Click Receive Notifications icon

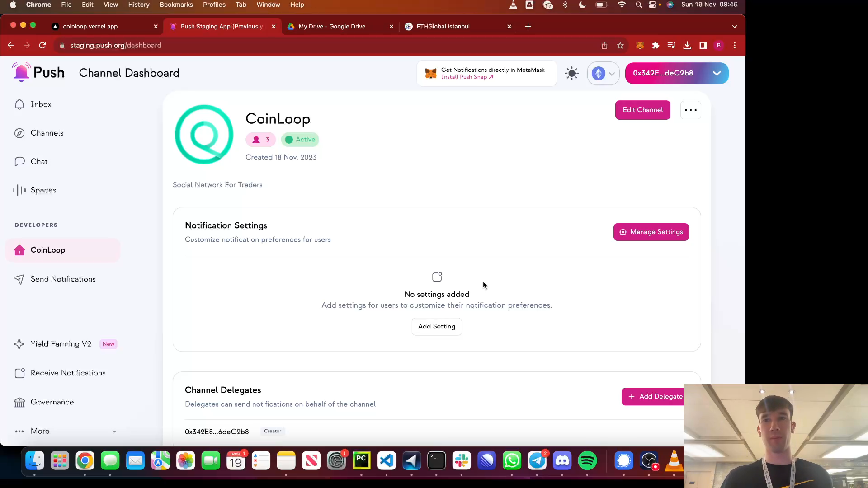pos(19,373)
